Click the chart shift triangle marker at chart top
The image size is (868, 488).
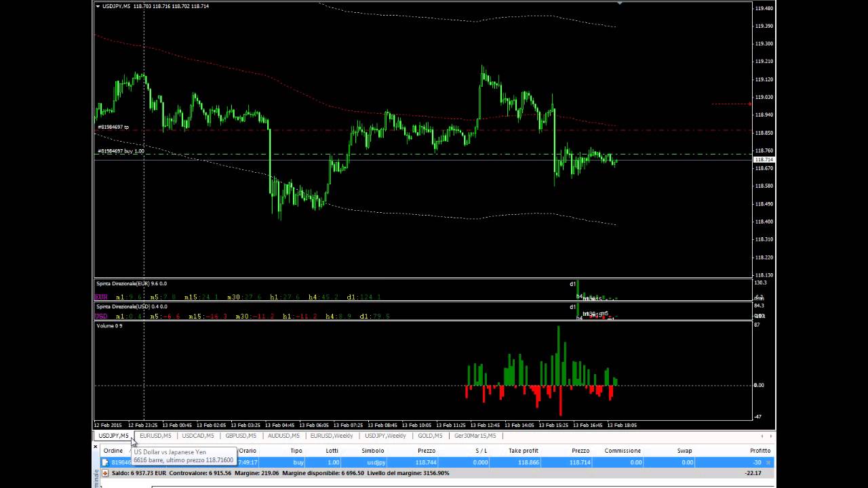620,3
